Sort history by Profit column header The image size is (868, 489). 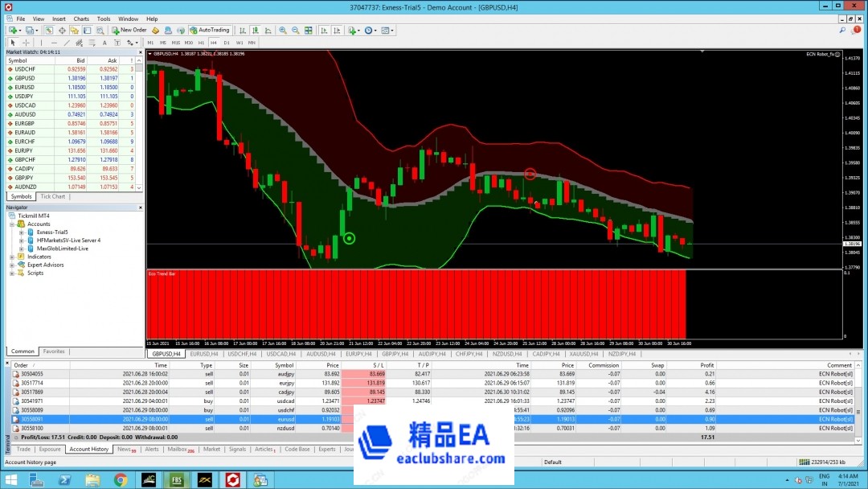707,365
